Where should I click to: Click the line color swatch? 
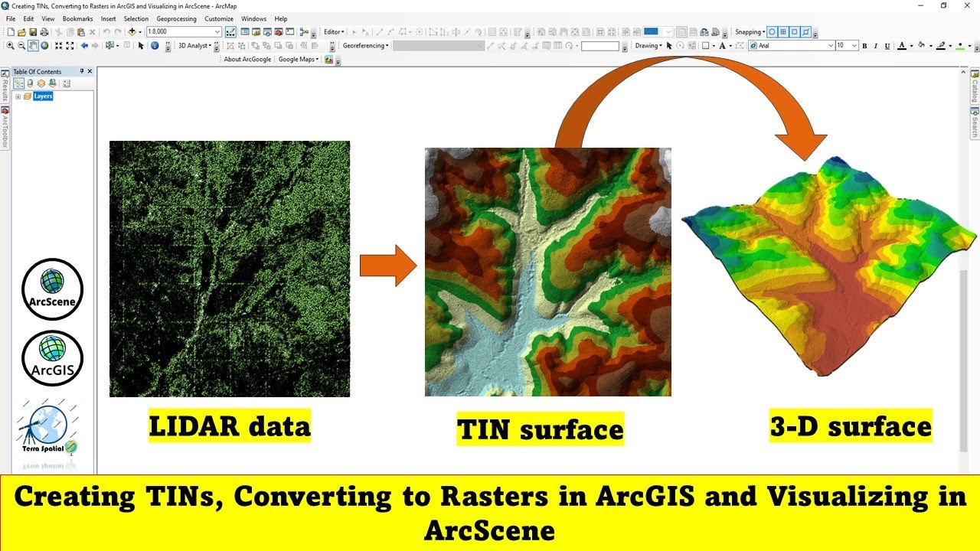[940, 46]
